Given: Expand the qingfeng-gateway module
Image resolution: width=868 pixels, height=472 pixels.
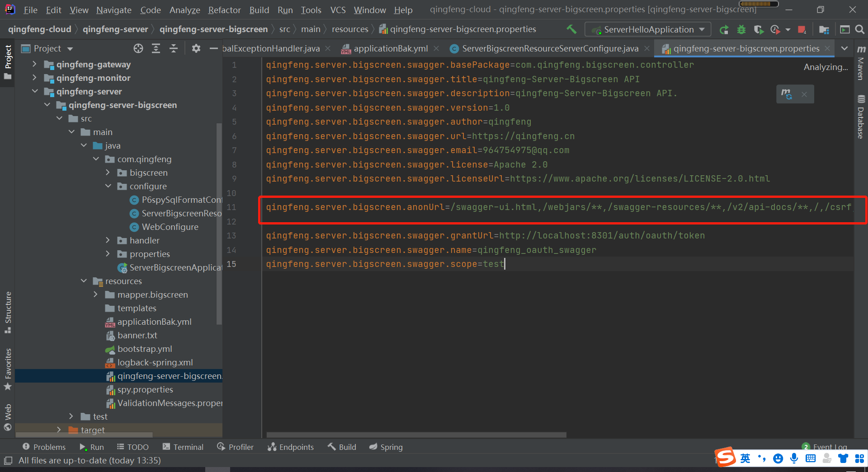Looking at the screenshot, I should 35,65.
